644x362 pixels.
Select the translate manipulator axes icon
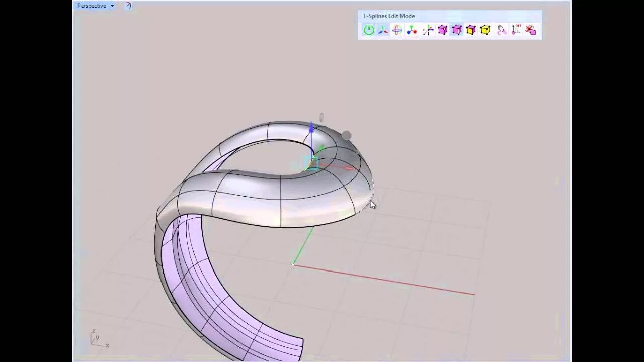(383, 30)
